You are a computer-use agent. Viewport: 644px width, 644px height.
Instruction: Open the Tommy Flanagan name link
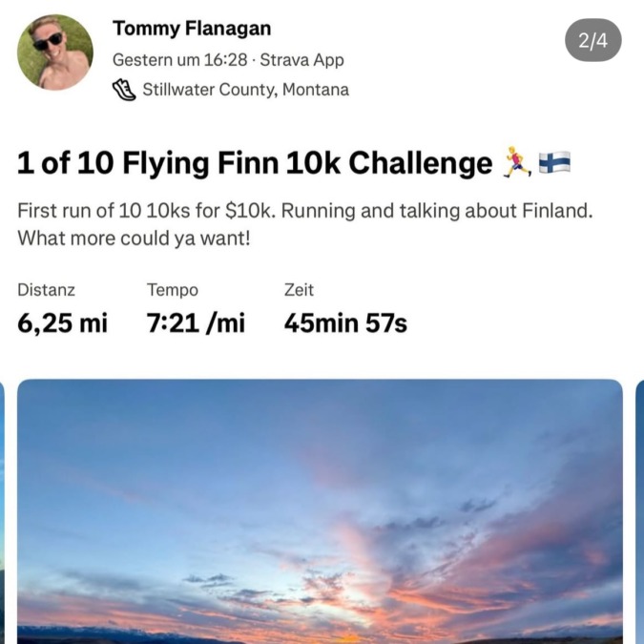tap(192, 29)
